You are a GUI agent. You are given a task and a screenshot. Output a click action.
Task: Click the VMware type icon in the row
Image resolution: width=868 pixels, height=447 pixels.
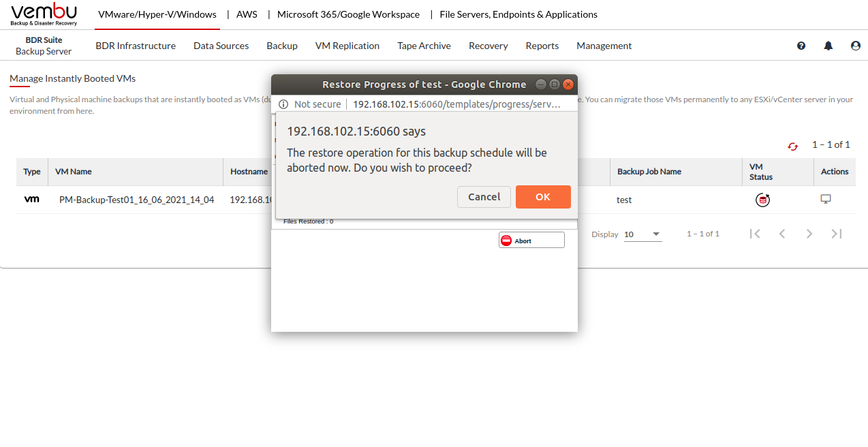click(31, 200)
